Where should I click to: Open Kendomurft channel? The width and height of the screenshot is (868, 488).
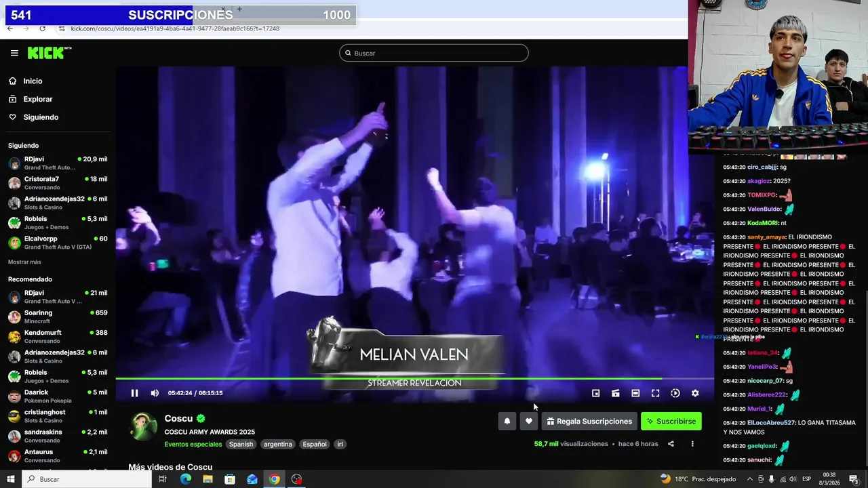58,336
